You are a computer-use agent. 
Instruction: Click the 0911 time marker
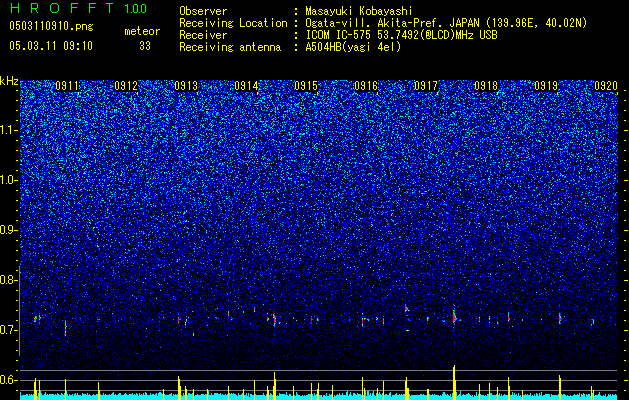[x=67, y=86]
